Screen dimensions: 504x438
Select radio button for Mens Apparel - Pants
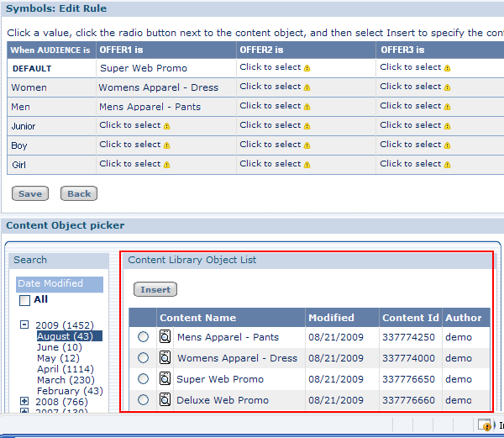[144, 337]
